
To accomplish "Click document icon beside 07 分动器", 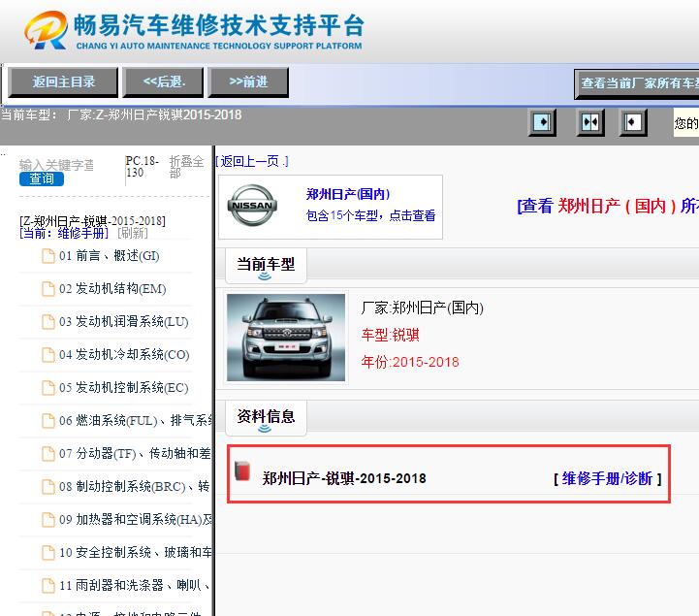I will coord(48,454).
